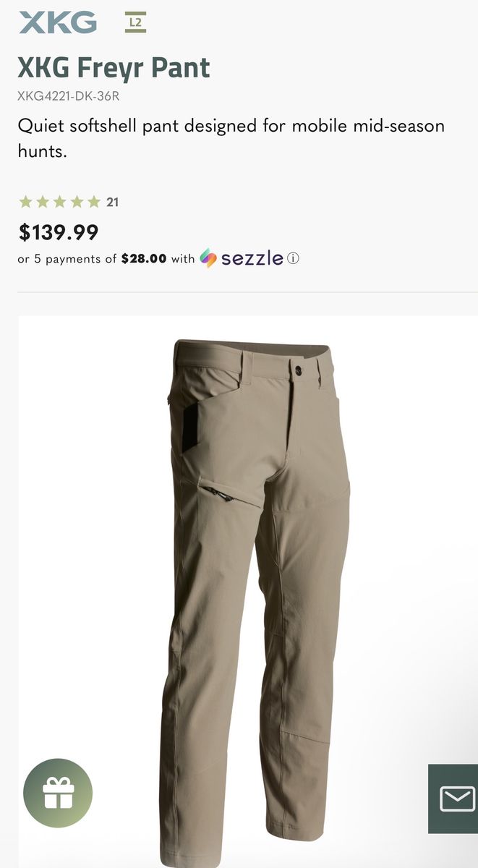Open the gift rewards floating button

point(58,793)
